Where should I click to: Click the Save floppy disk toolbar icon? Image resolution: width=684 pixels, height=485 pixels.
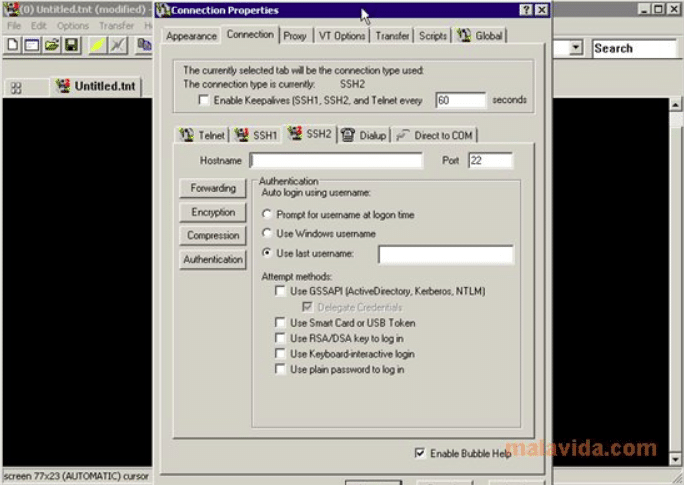click(x=71, y=44)
